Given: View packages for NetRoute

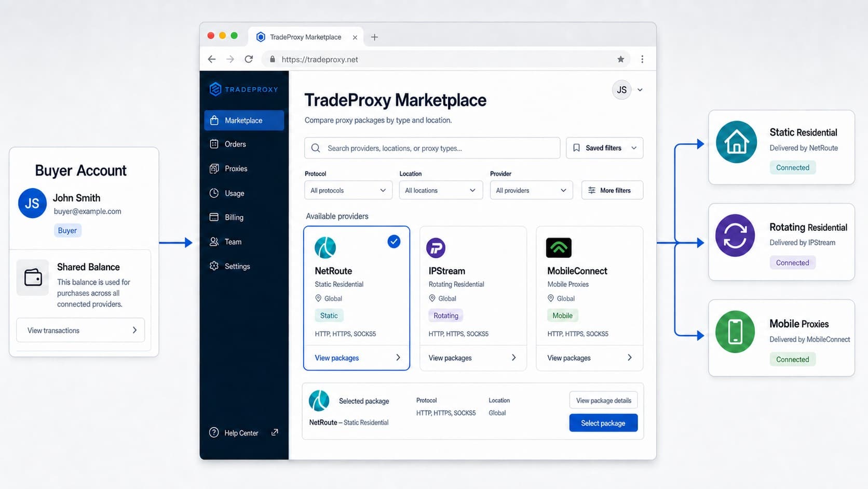Looking at the screenshot, I should coord(357,358).
